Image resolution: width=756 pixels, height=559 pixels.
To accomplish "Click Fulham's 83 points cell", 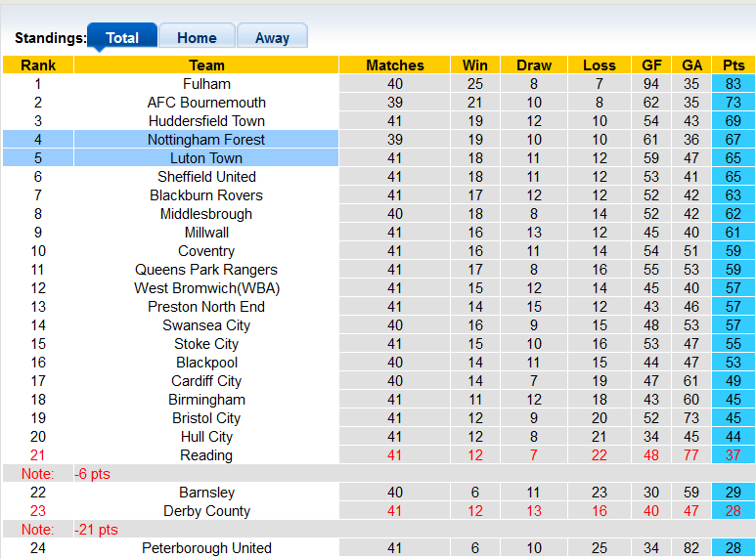I will point(733,84).
